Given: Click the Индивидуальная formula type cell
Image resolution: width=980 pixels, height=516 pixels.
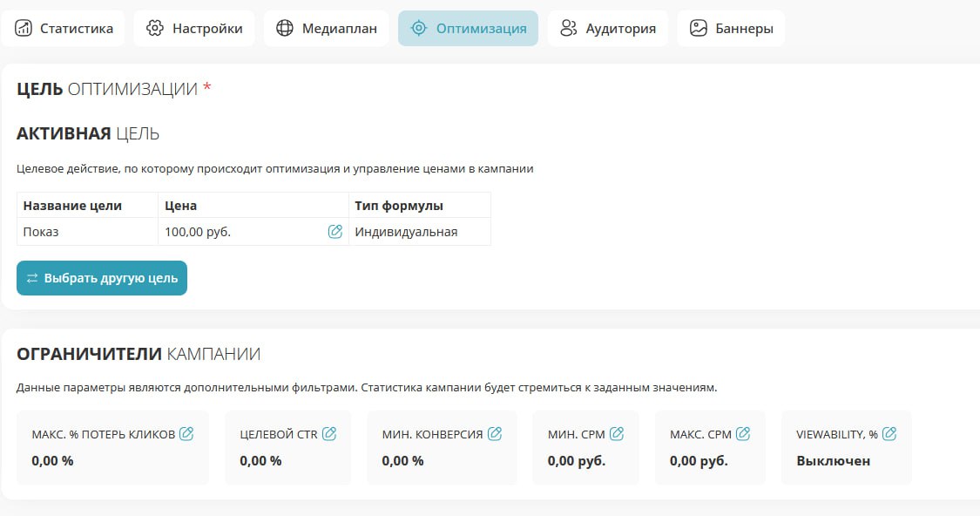Looking at the screenshot, I should 419,232.
